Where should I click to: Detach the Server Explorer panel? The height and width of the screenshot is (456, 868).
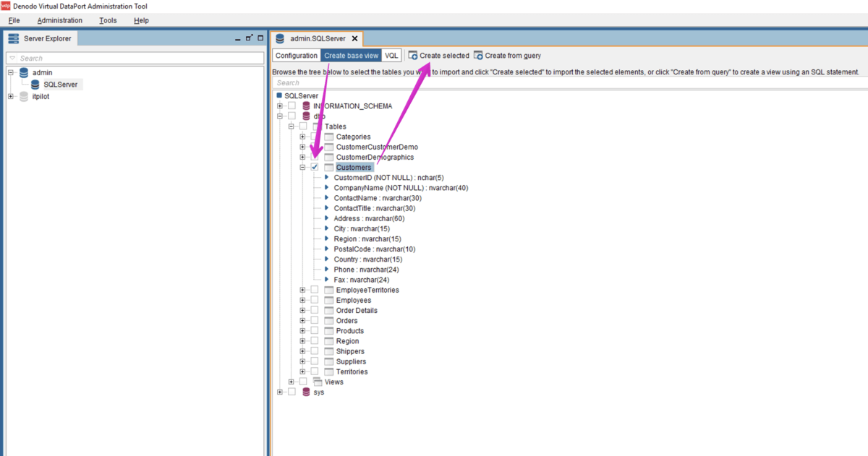point(249,38)
